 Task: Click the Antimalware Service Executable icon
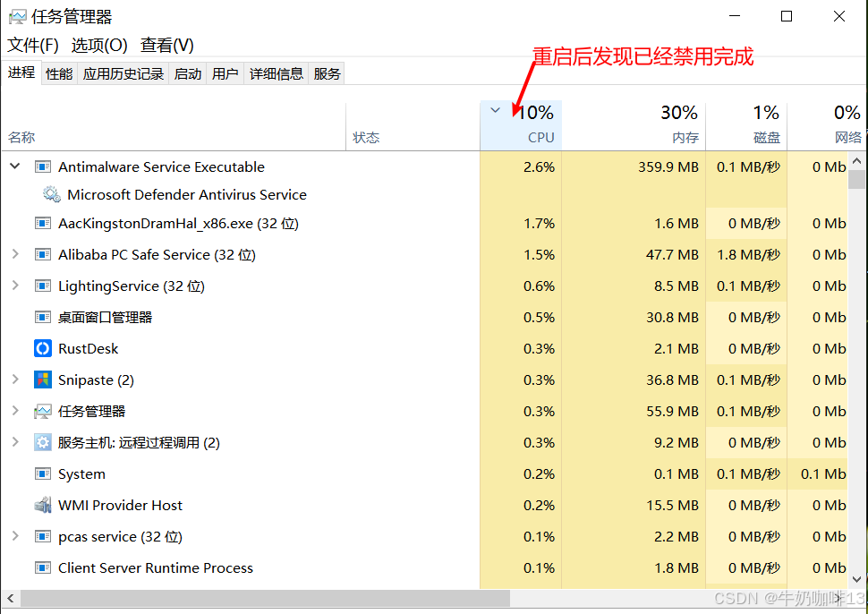(43, 166)
